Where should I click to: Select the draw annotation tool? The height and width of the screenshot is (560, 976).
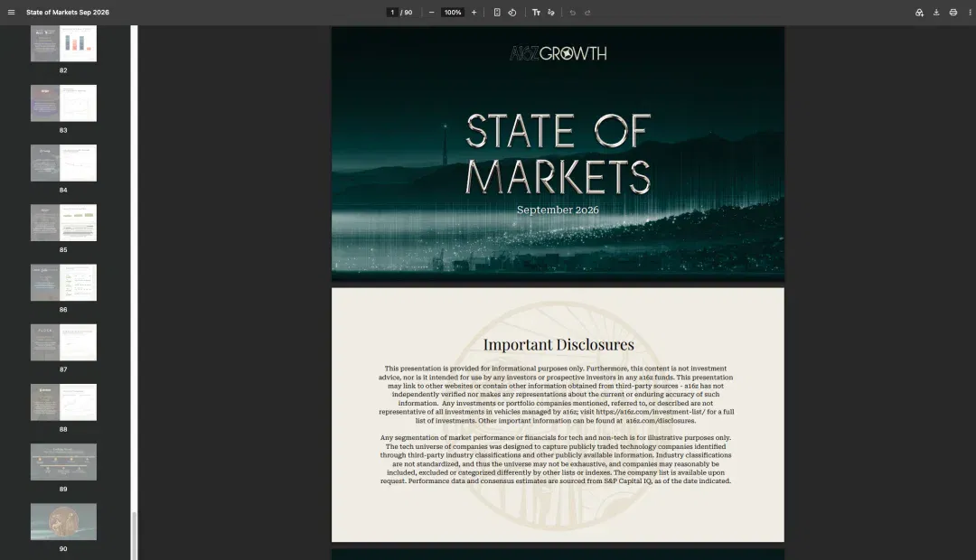click(551, 13)
